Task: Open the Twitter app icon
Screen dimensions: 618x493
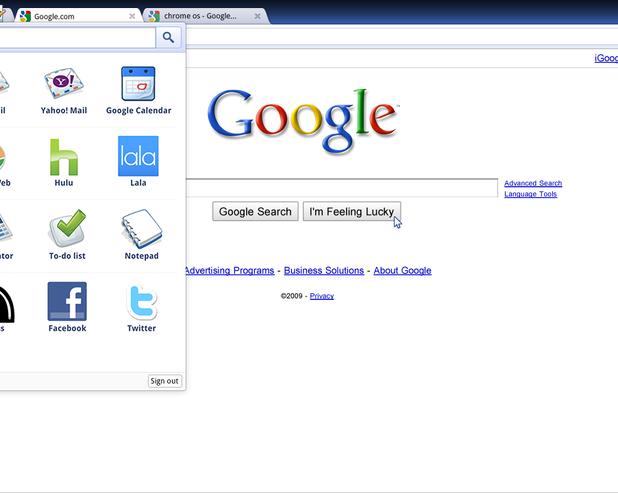Action: click(x=141, y=302)
